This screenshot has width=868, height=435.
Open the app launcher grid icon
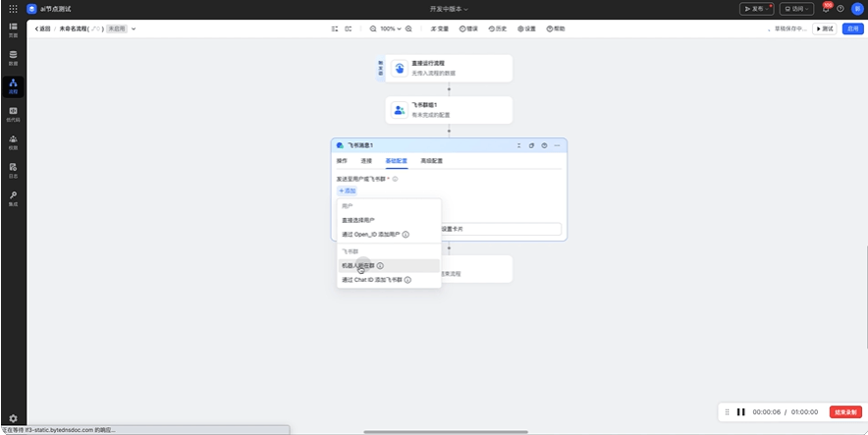click(14, 9)
